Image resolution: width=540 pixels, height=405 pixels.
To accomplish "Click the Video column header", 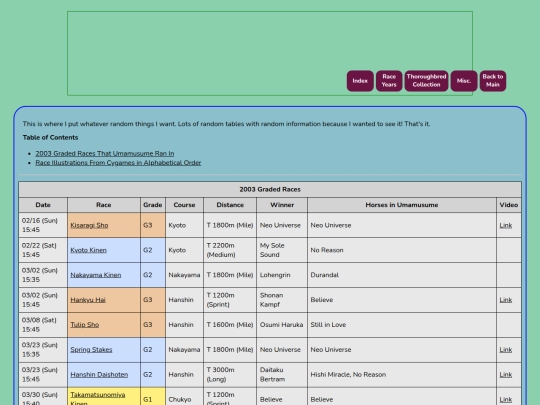I will [509, 205].
